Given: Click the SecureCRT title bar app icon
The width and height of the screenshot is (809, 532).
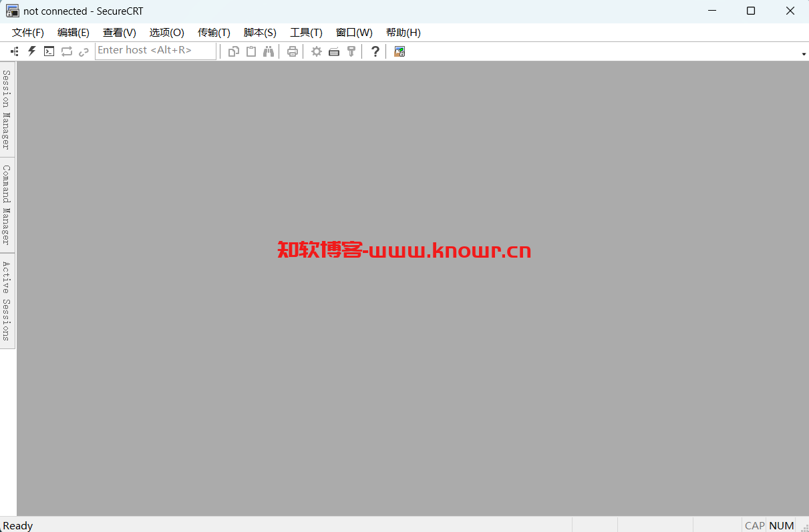Looking at the screenshot, I should 12,11.
